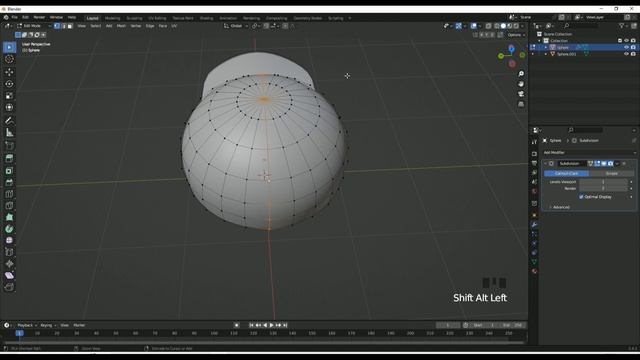This screenshot has height=360, width=640.
Task: Toggle Sphere.001 visibility eye in outliner
Action: coord(626,54)
